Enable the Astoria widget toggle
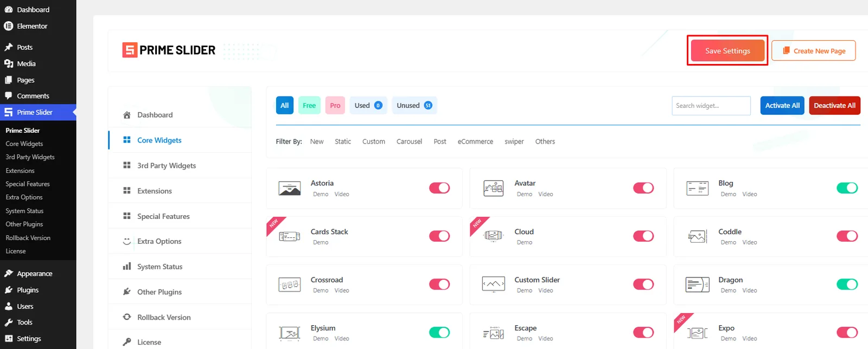The height and width of the screenshot is (349, 868). tap(439, 188)
